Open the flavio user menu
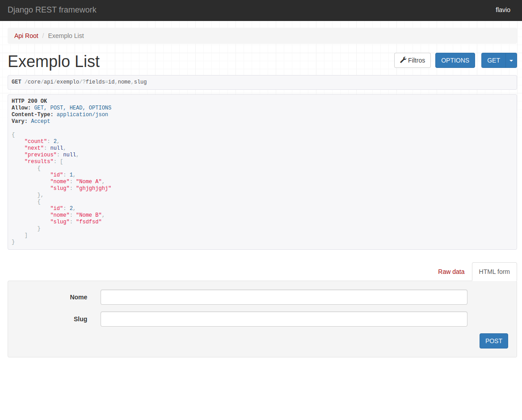 [x=503, y=10]
